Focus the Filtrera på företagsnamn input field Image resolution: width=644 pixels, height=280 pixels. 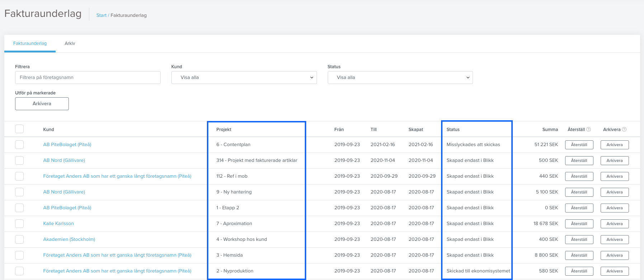(88, 78)
